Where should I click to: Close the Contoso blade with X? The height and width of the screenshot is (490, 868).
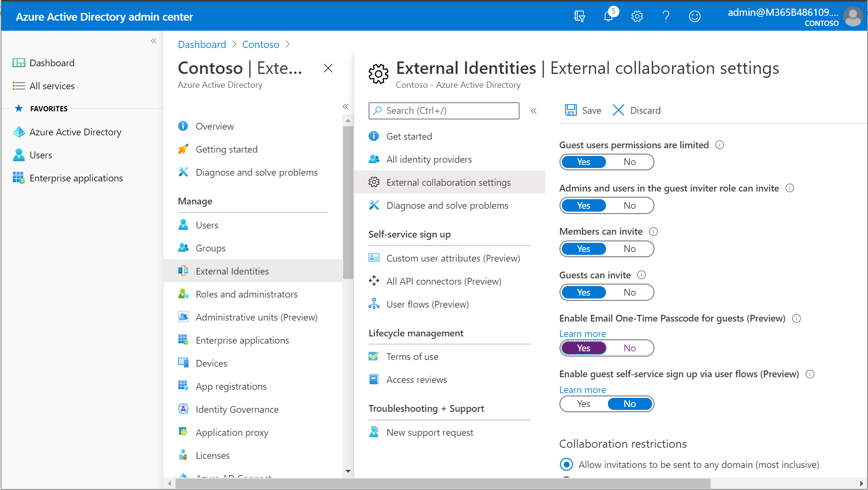pyautogui.click(x=328, y=68)
